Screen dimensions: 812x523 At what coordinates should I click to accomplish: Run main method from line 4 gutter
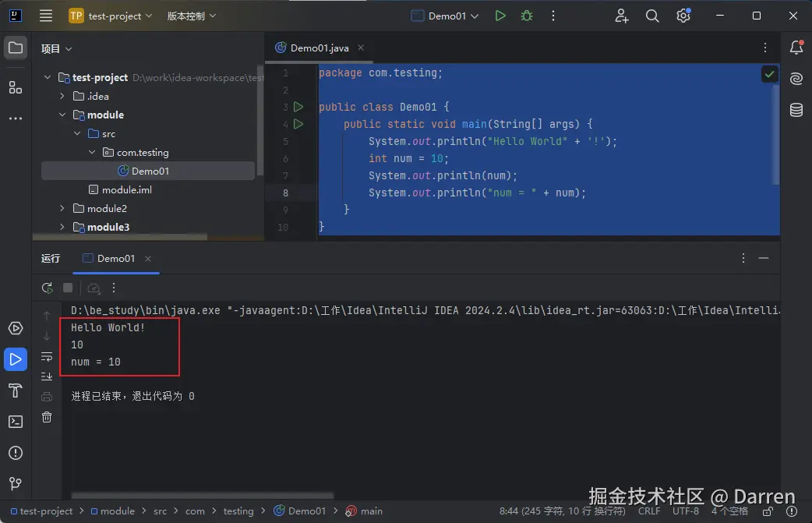(298, 124)
